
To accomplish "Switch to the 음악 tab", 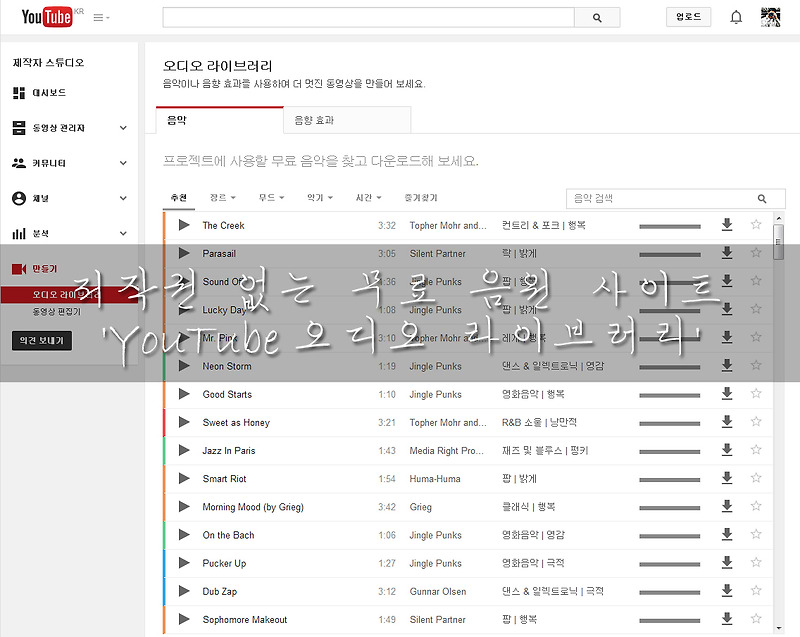I will (220, 120).
